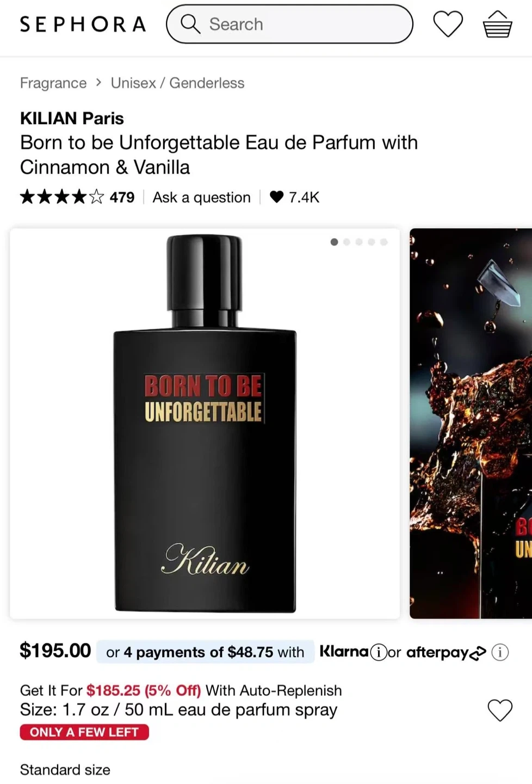
Task: Select the second image carousel dot
Action: click(x=347, y=242)
